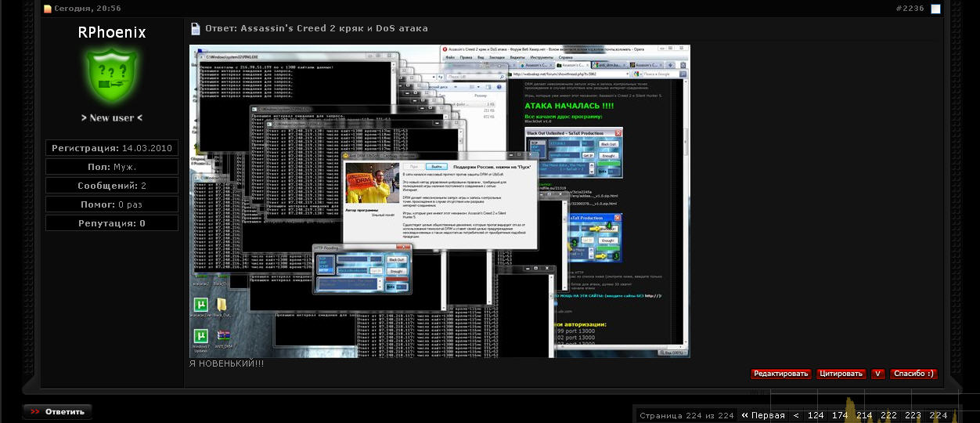Click the 'Я НОВЕНЬКИЙ!!!' message text
The height and width of the screenshot is (423, 980).
point(227,364)
